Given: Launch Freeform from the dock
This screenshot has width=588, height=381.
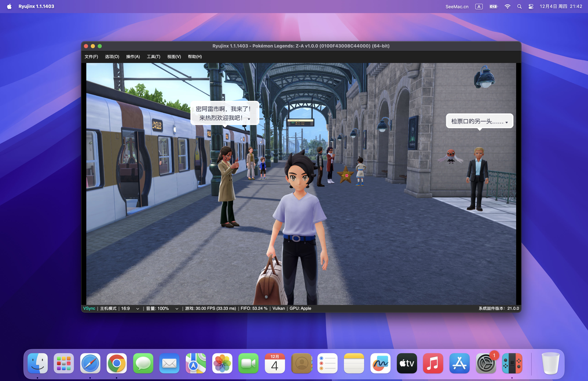Looking at the screenshot, I should coord(380,363).
